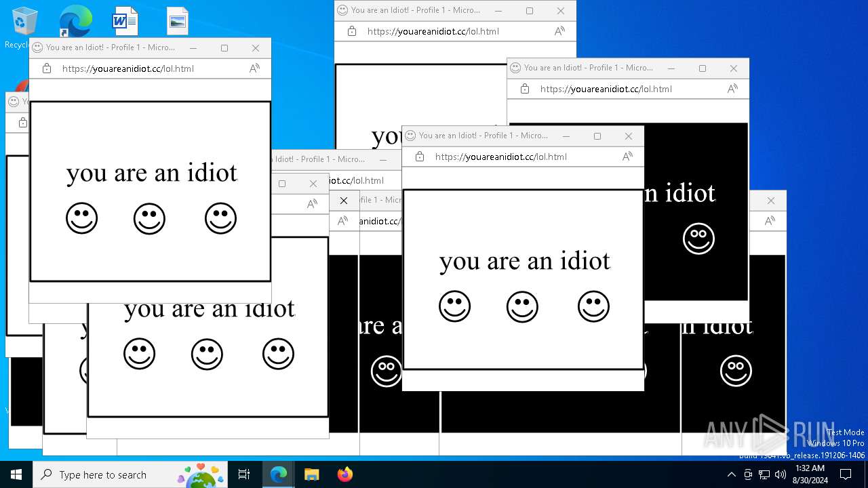
Task: Click the lock icon in the front left window
Action: coord(47,68)
